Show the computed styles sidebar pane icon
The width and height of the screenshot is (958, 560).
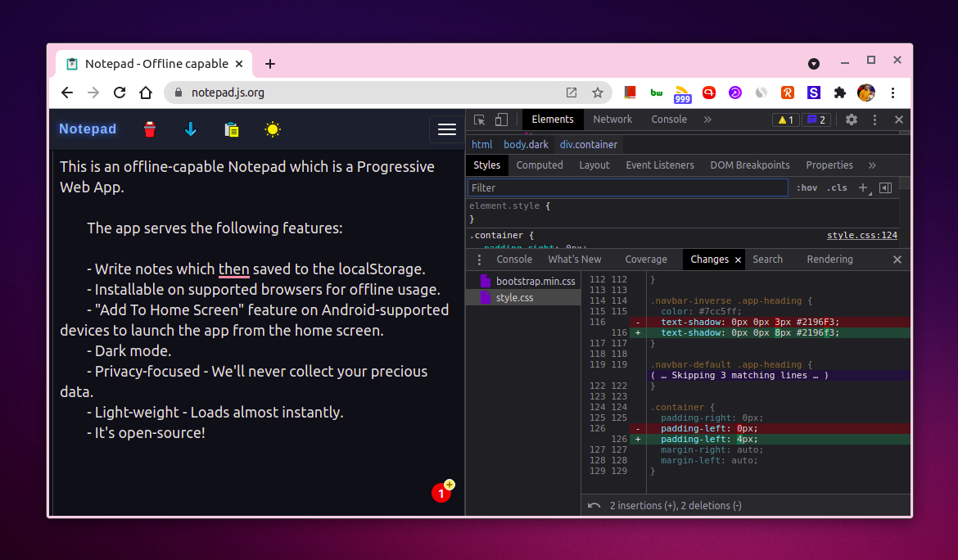[x=885, y=187]
